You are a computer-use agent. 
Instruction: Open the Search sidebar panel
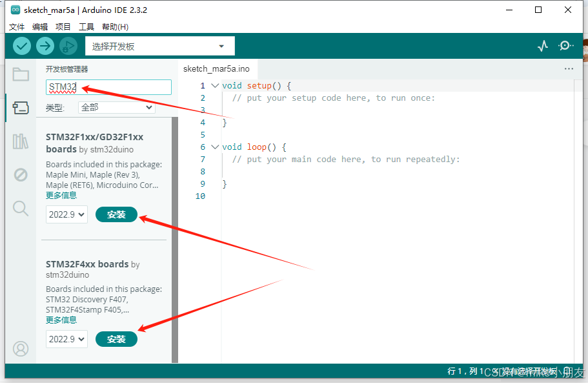coord(21,208)
